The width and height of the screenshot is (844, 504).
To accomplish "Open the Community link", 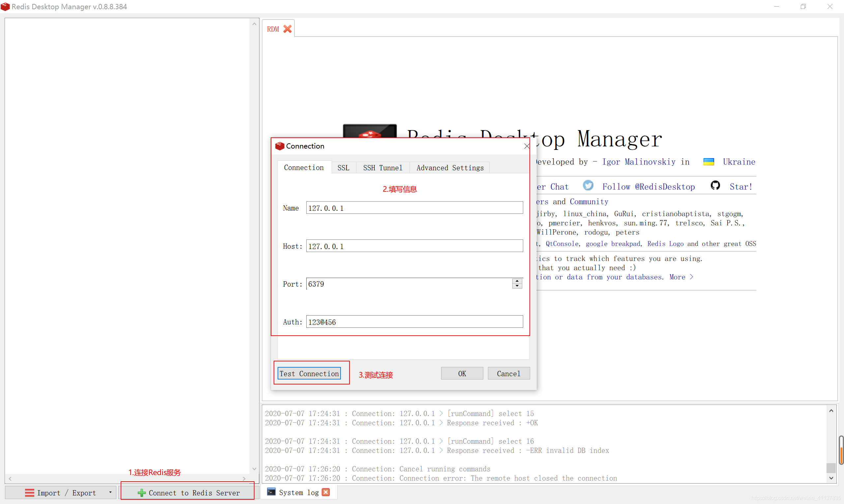I will 589,202.
